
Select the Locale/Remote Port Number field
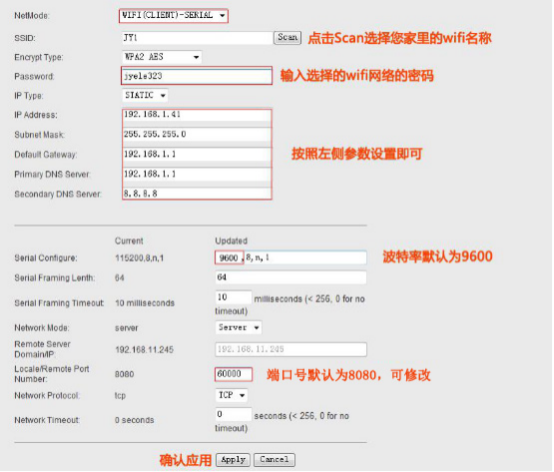point(234,374)
